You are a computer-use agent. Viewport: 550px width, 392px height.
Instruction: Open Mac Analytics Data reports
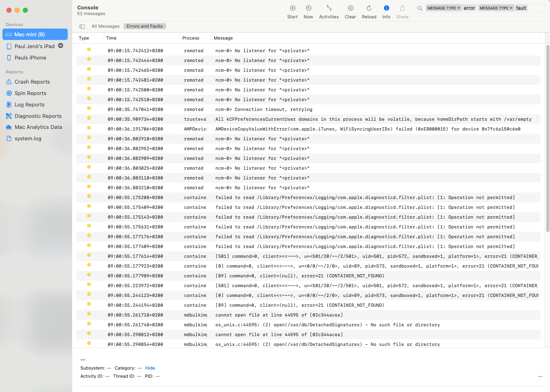click(x=38, y=127)
